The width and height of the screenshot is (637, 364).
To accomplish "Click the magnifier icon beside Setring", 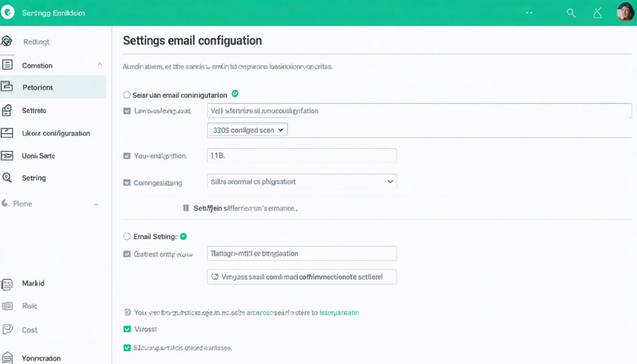I will coord(7,178).
